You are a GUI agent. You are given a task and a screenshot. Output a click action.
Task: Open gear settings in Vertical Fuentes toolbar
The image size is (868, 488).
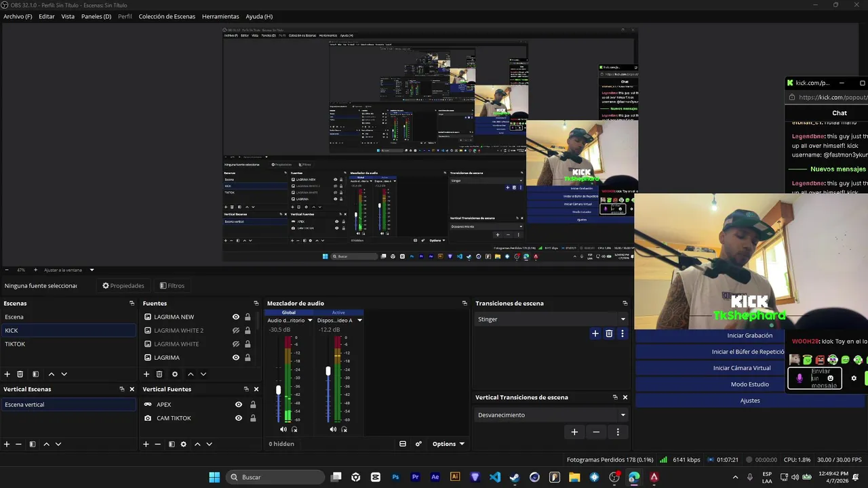point(183,445)
